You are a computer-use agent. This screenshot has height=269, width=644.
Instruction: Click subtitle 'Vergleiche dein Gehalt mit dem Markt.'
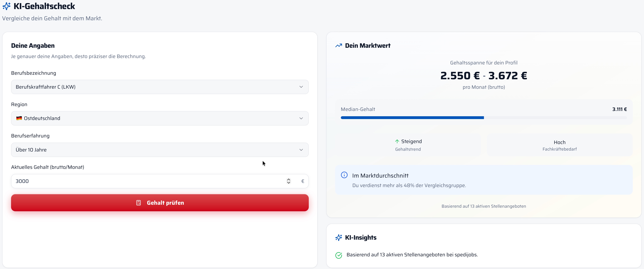coord(52,18)
